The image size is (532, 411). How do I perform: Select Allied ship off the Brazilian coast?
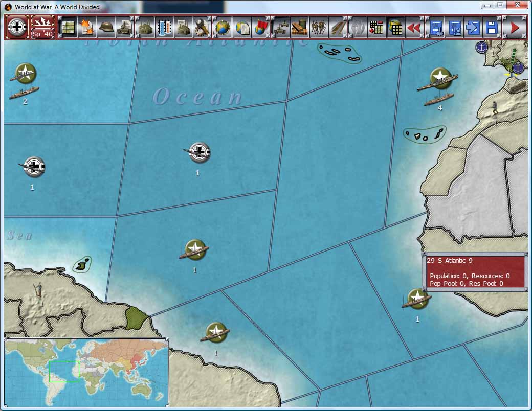tap(215, 333)
